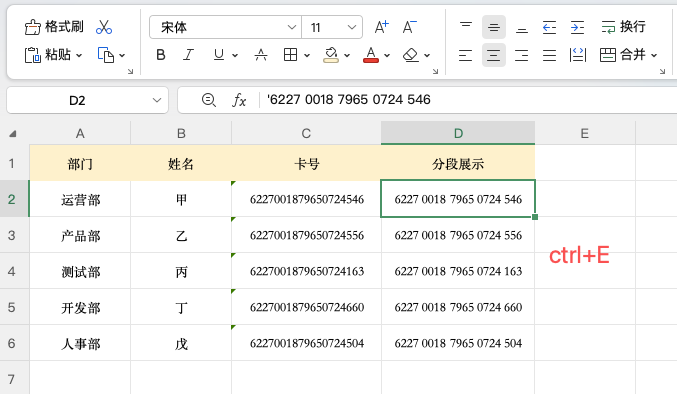Open the clipboard group dialog launcher
Image resolution: width=677 pixels, height=394 pixels.
pyautogui.click(x=130, y=72)
